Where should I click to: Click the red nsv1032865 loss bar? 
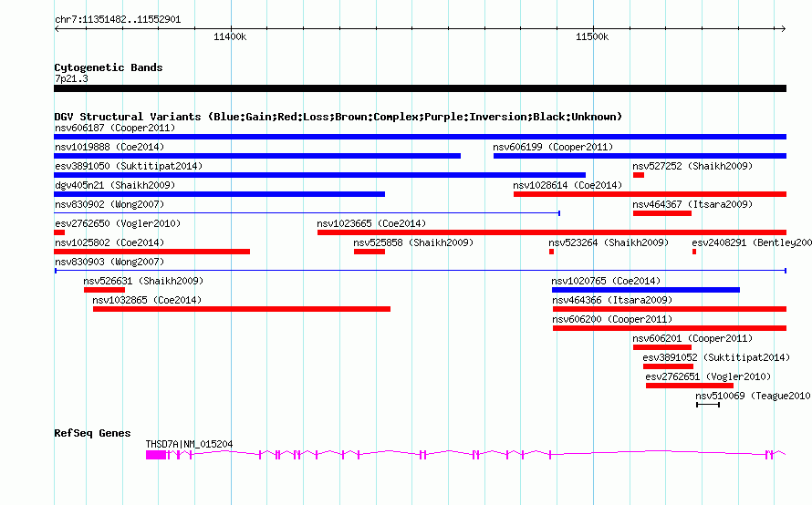242,309
